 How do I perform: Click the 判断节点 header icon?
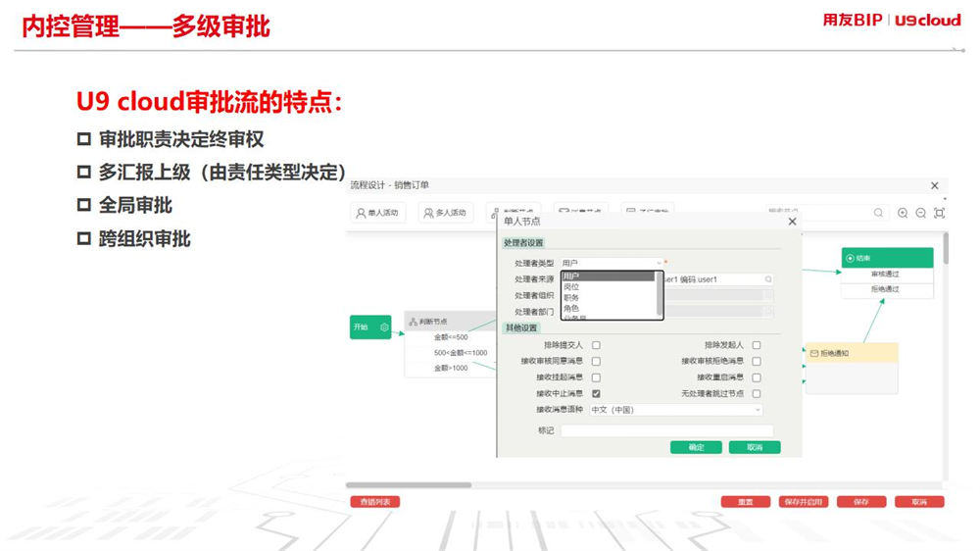tap(414, 322)
